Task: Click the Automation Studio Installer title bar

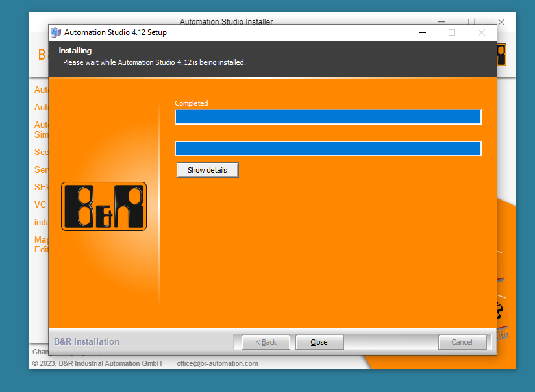Action: click(226, 21)
